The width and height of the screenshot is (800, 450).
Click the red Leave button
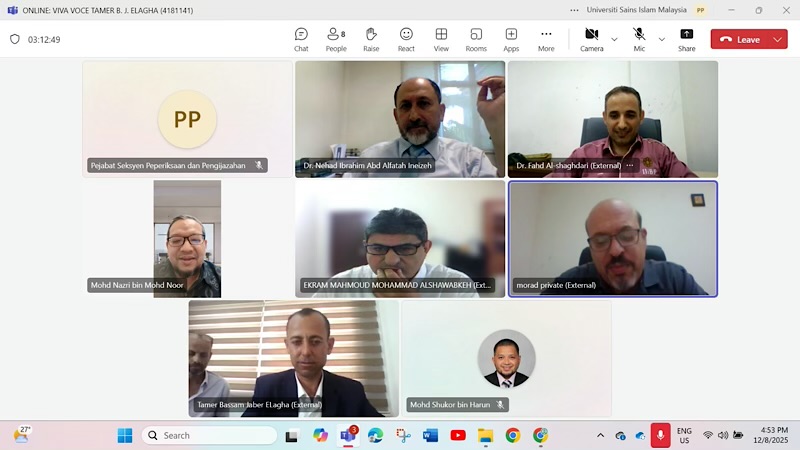point(740,39)
